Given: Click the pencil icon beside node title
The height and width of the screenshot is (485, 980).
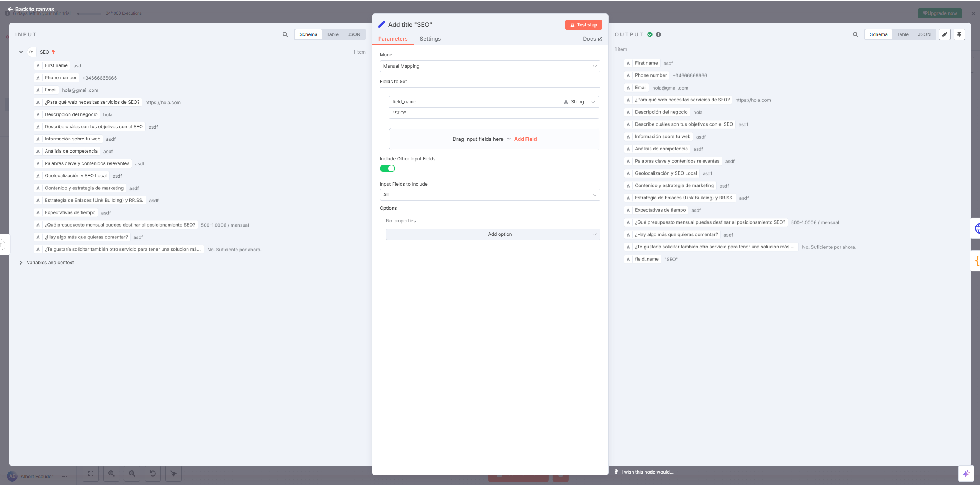Looking at the screenshot, I should (x=382, y=24).
